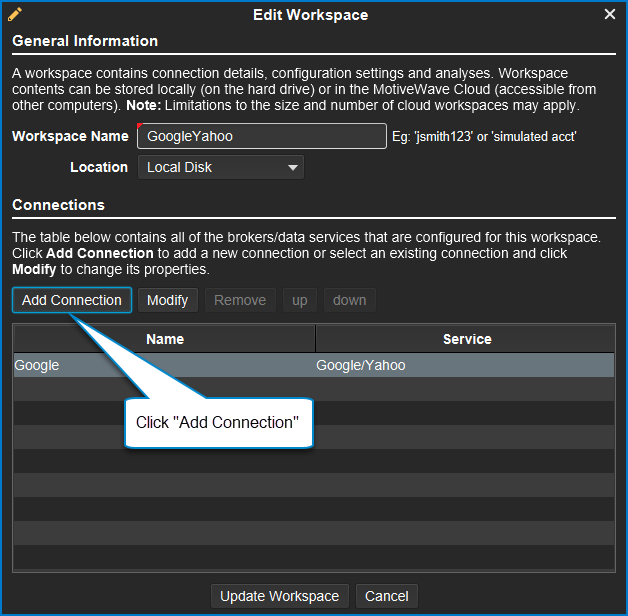Click the Connections section heading
The image size is (628, 616).
point(58,205)
